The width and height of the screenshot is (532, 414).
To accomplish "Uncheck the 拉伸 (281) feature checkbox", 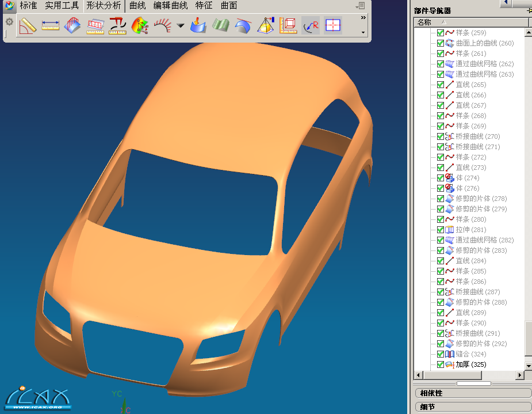I will 441,230.
